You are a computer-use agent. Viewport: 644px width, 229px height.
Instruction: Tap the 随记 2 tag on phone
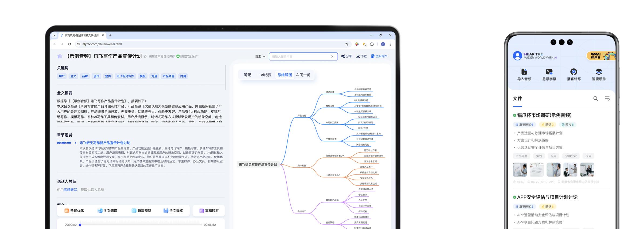[x=548, y=125]
